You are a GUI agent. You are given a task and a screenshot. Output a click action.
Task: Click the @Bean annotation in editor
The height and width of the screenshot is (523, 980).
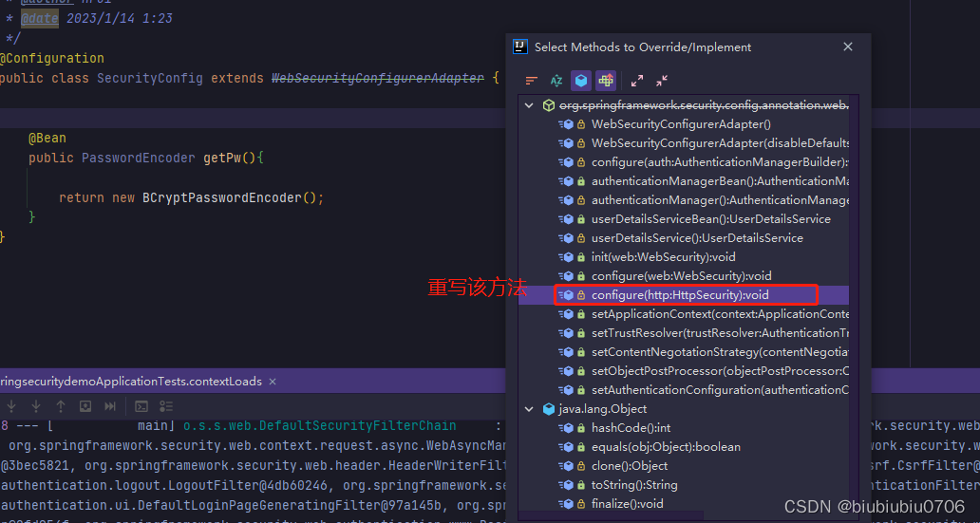tap(47, 138)
